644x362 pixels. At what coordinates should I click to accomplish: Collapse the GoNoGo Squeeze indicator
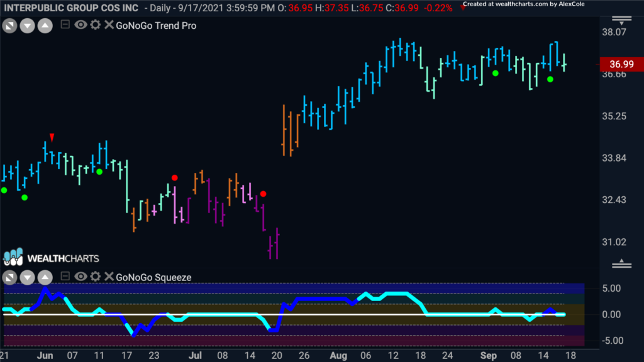coord(65,277)
